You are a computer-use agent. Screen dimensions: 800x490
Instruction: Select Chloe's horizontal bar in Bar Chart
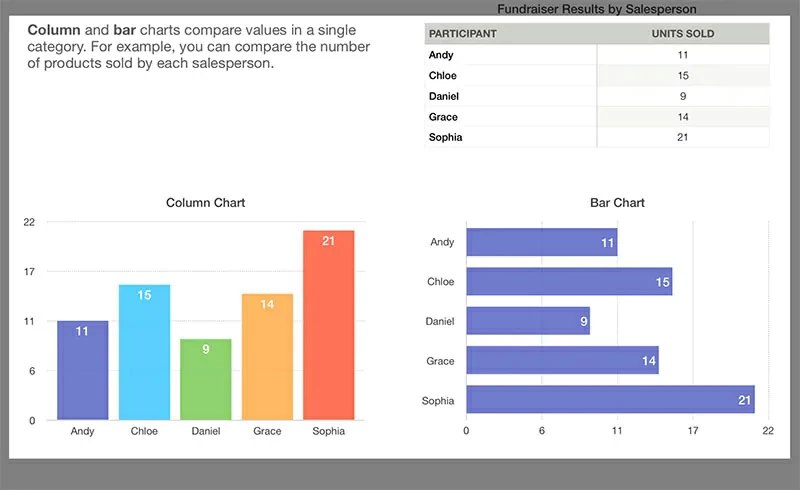[569, 282]
